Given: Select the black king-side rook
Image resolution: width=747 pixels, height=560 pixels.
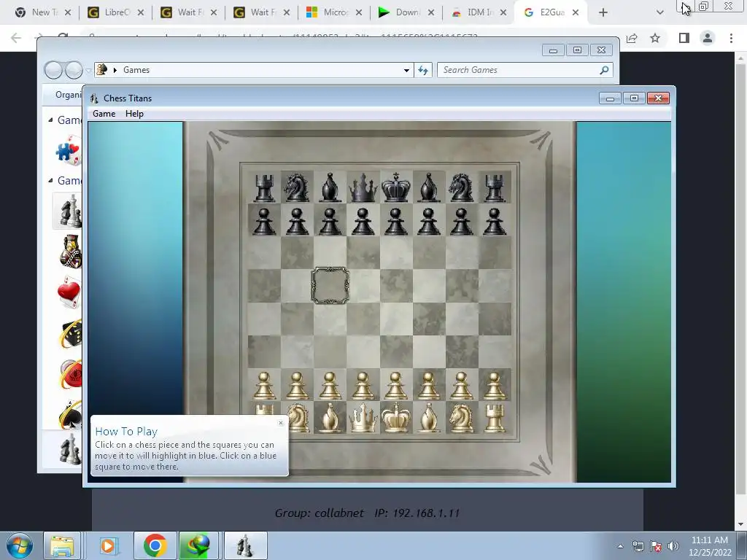Looking at the screenshot, I should click(495, 187).
